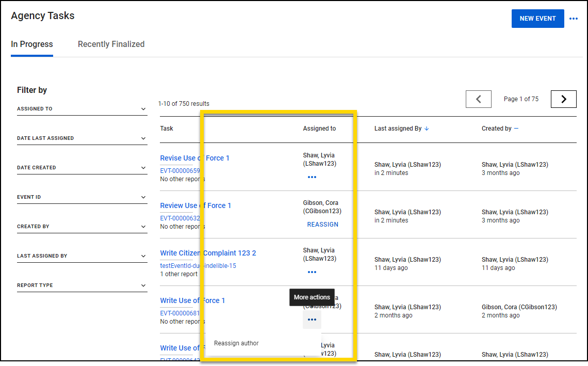588x366 pixels.
Task: Click the highlighted More actions ellipsis icon
Action: tap(312, 319)
